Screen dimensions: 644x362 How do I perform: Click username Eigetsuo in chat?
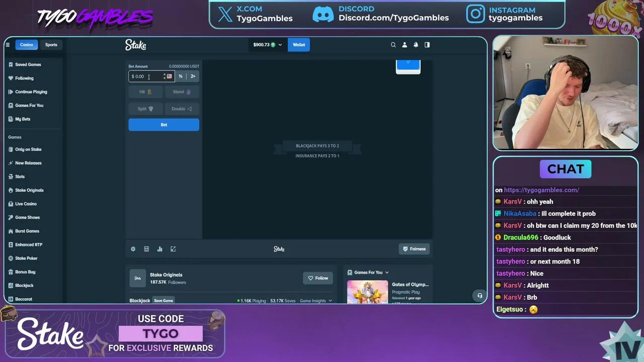[510, 309]
